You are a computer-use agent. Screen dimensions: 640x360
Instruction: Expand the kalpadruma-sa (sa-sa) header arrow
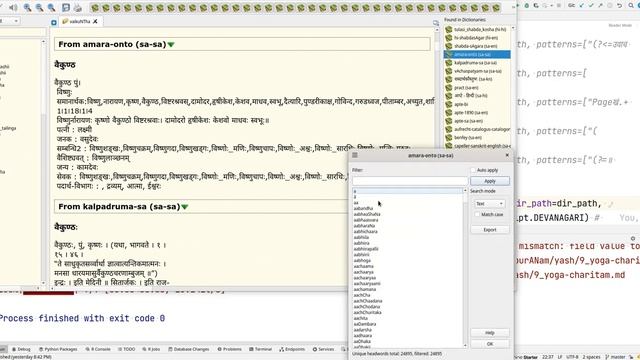coord(184,207)
